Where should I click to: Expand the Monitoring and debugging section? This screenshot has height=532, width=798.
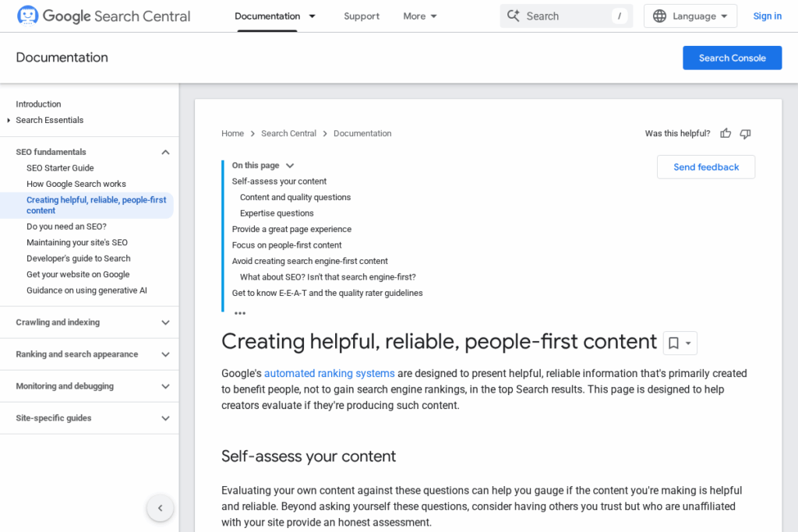[x=165, y=386]
